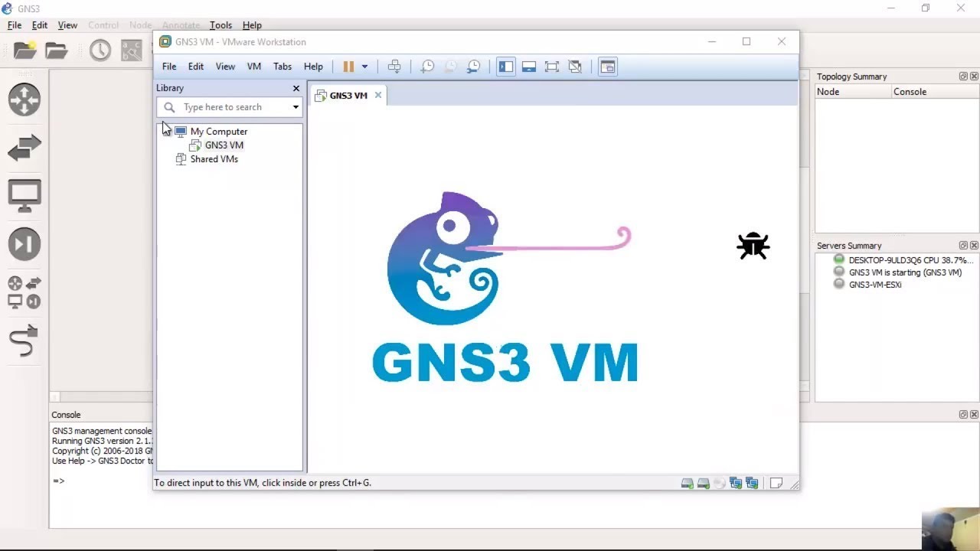
Task: Click GNS3 New blank project folder icon
Action: (x=25, y=51)
